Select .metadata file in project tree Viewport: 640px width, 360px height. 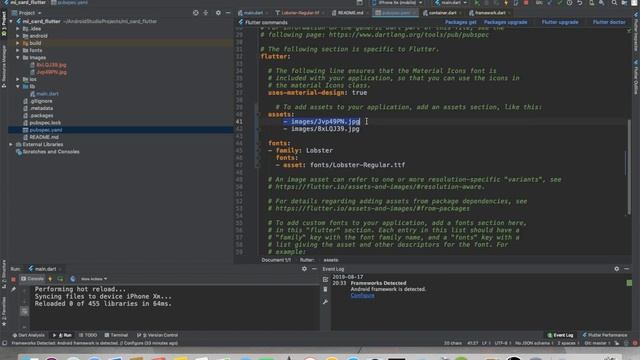pos(41,108)
